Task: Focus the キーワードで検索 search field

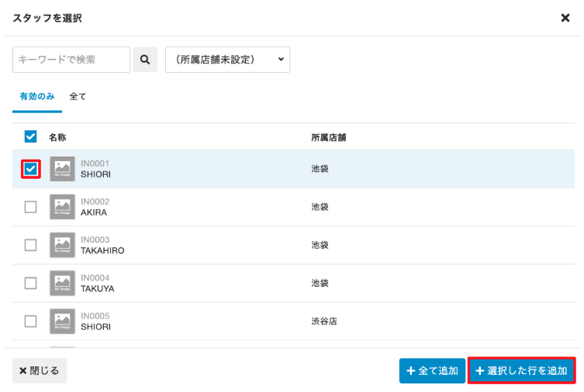Action: point(71,60)
